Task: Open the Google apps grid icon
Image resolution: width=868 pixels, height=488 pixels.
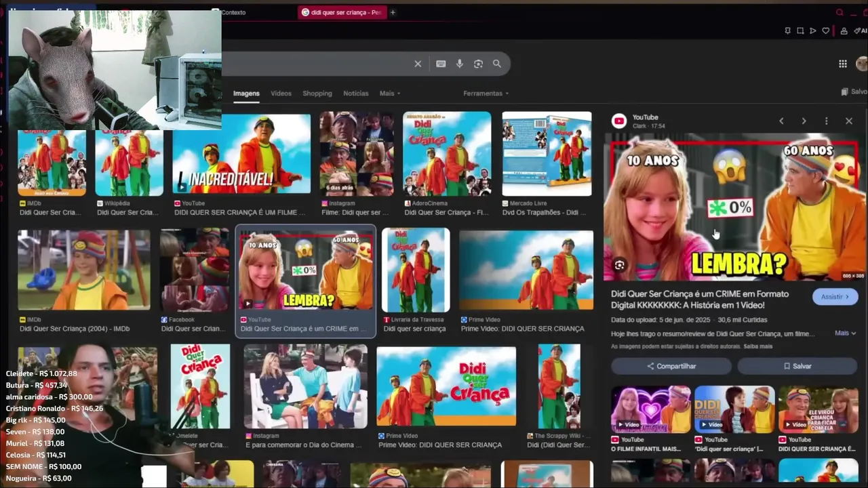Action: 843,64
